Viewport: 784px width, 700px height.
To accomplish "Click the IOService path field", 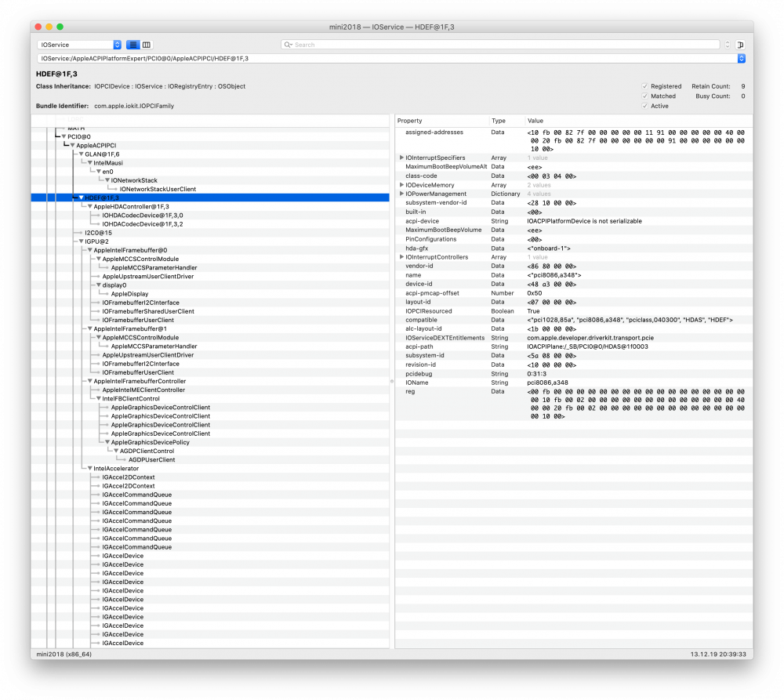I will coord(387,59).
